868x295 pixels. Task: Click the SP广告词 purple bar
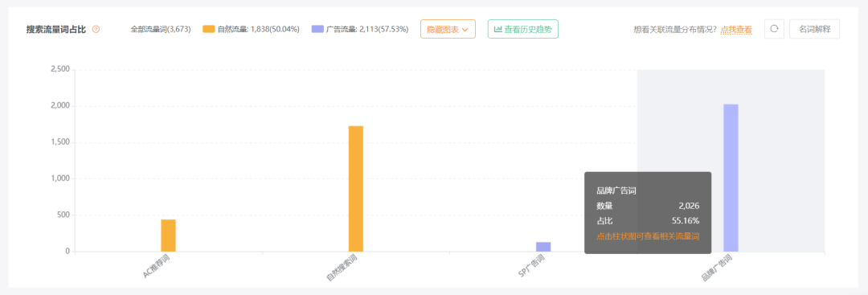(543, 247)
